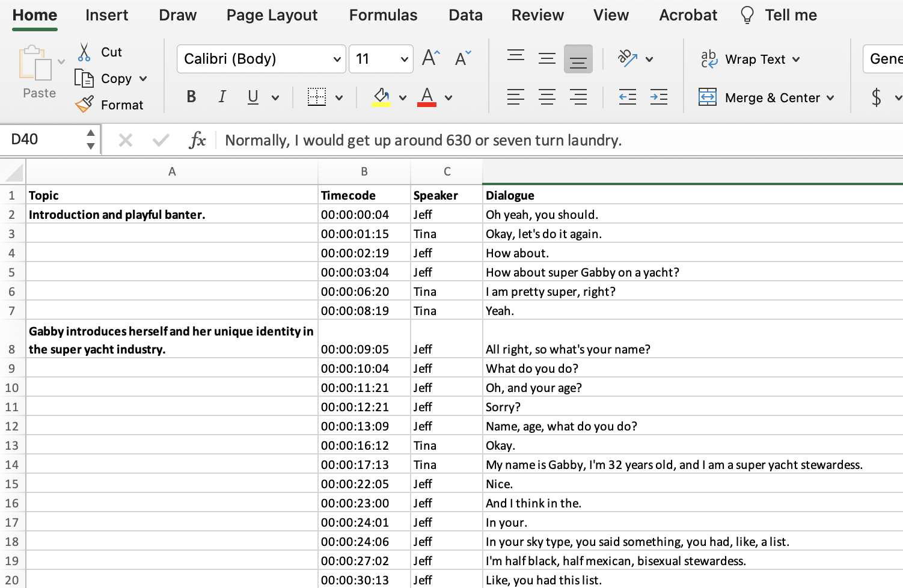The image size is (903, 588).
Task: Expand Merge & Center options arrow
Action: [830, 97]
